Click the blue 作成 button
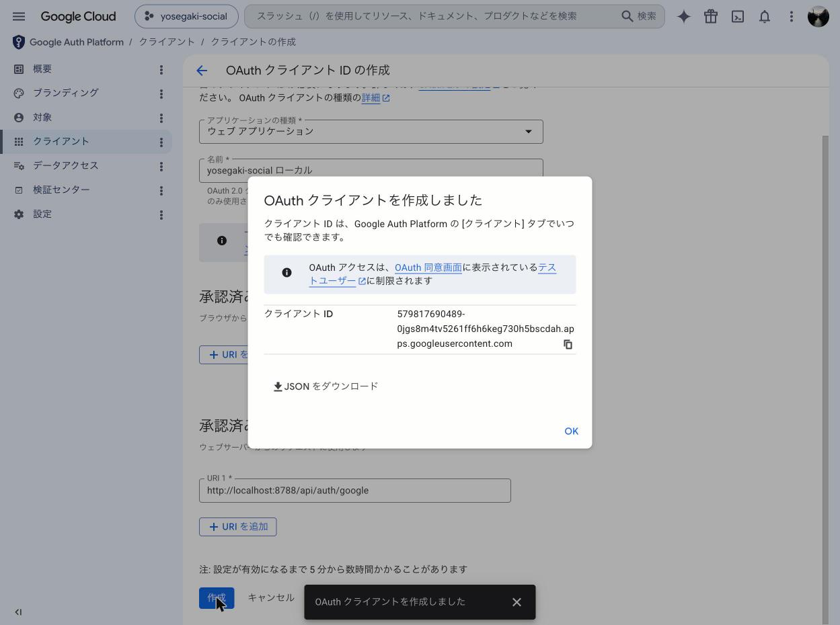 217,598
